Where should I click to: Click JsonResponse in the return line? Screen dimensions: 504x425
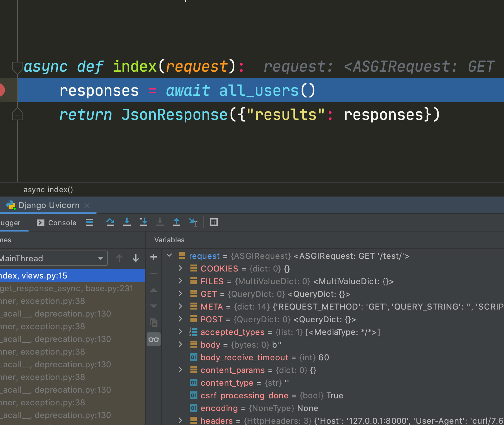[x=175, y=114]
